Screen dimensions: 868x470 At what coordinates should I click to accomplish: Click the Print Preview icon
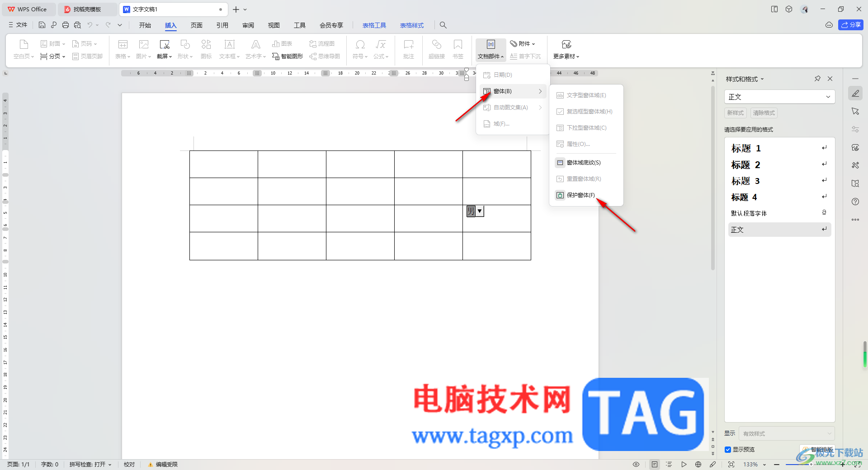(77, 25)
